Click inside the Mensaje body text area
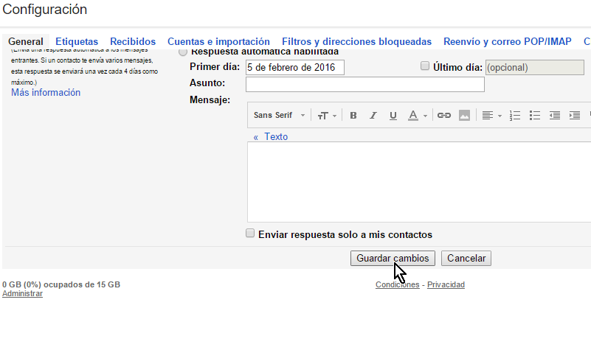591x364 pixels. click(x=419, y=182)
